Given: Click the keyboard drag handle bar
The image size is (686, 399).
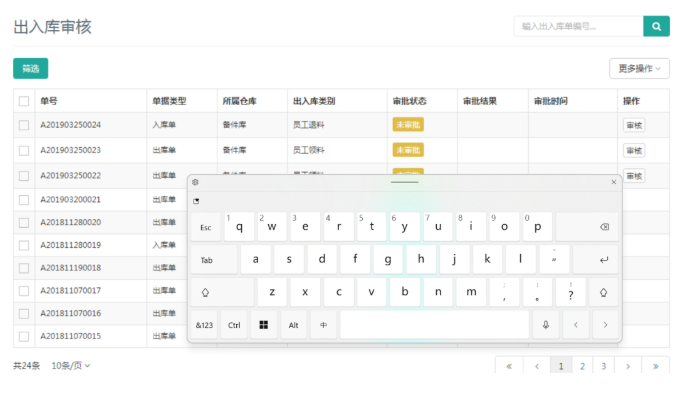Looking at the screenshot, I should point(405,182).
